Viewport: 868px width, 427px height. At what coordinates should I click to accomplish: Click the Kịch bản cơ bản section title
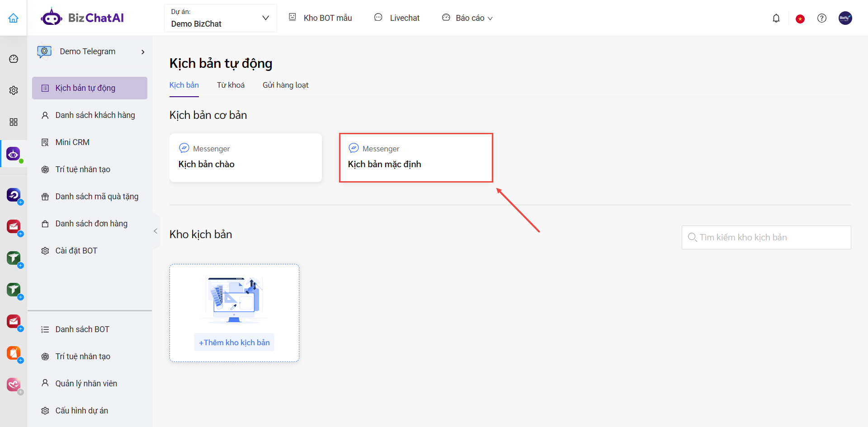208,115
